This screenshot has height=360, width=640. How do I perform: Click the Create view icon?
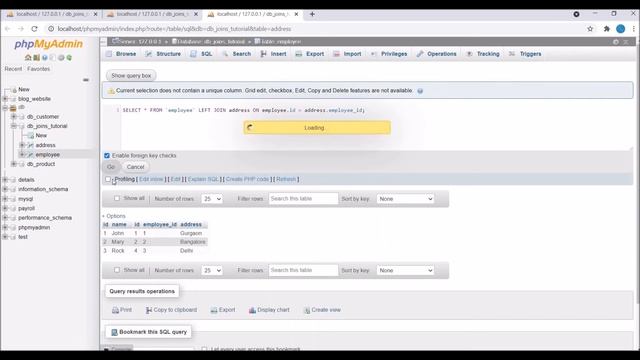(x=307, y=310)
